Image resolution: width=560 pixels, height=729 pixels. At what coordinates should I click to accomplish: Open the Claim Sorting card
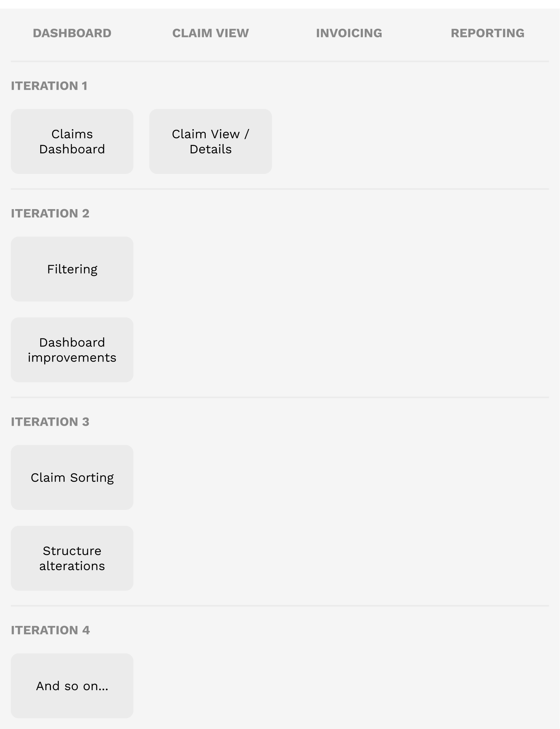tap(72, 477)
